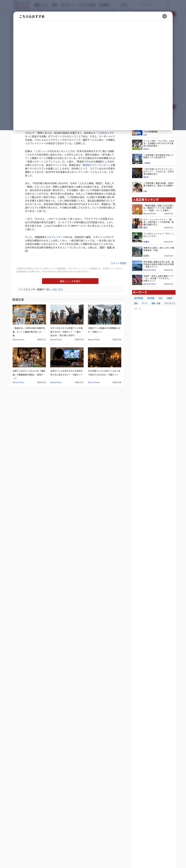The width and height of the screenshot is (186, 868).
Task: Open the 在日中国人のブログ soccer article
Action: tap(159, 172)
